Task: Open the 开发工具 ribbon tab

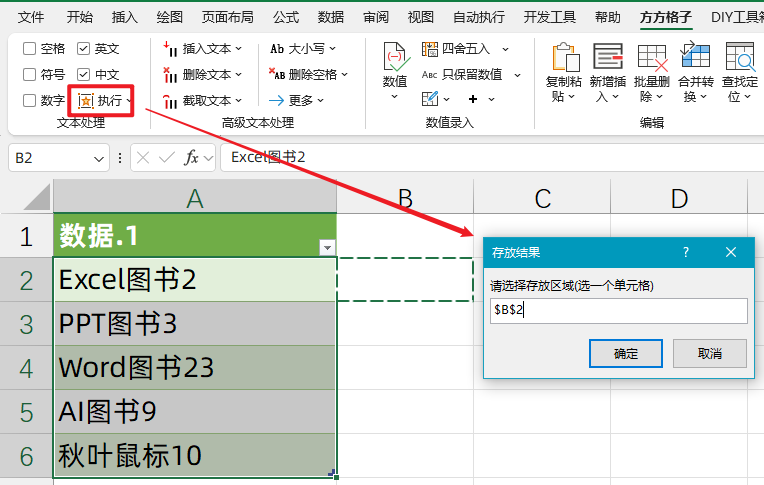Action: click(x=549, y=17)
